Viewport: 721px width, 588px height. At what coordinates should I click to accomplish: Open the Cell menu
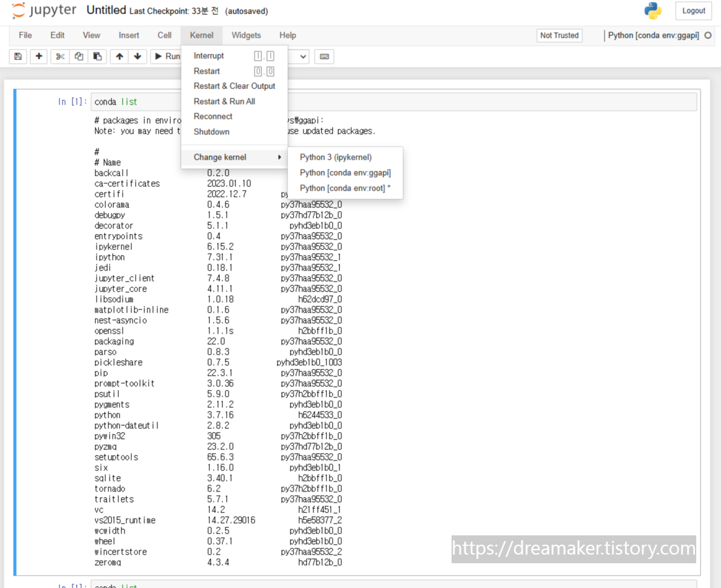tap(165, 35)
